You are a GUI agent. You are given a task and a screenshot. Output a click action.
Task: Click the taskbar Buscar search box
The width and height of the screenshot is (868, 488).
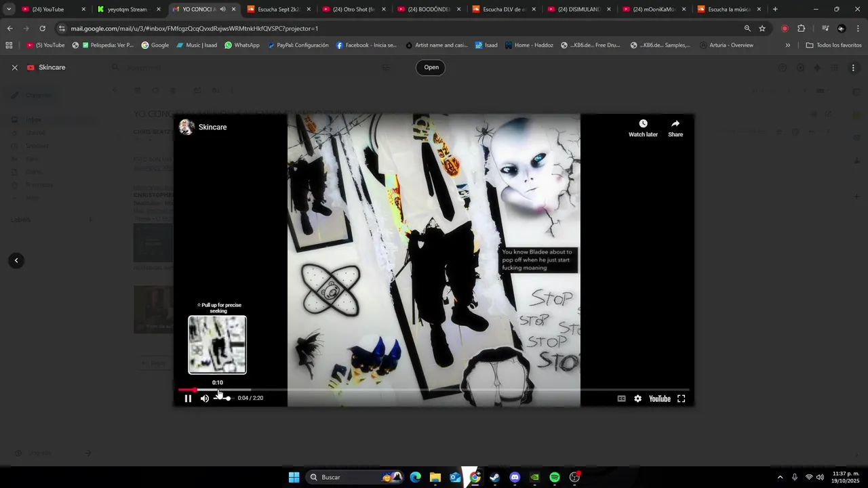pos(355,477)
